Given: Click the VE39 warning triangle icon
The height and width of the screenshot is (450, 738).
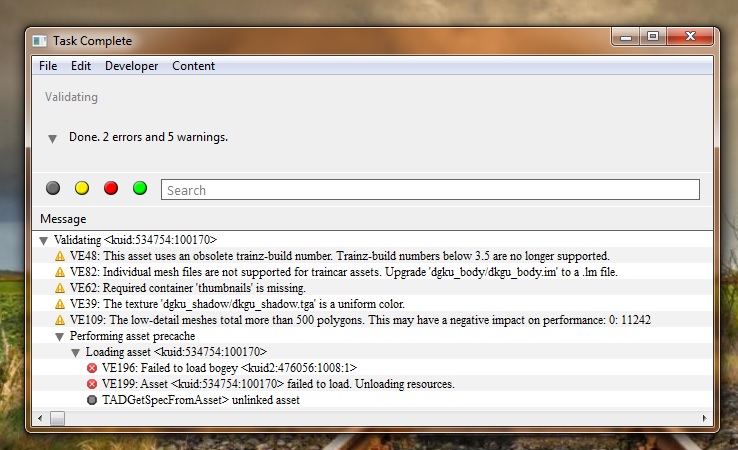Looking at the screenshot, I should [60, 304].
